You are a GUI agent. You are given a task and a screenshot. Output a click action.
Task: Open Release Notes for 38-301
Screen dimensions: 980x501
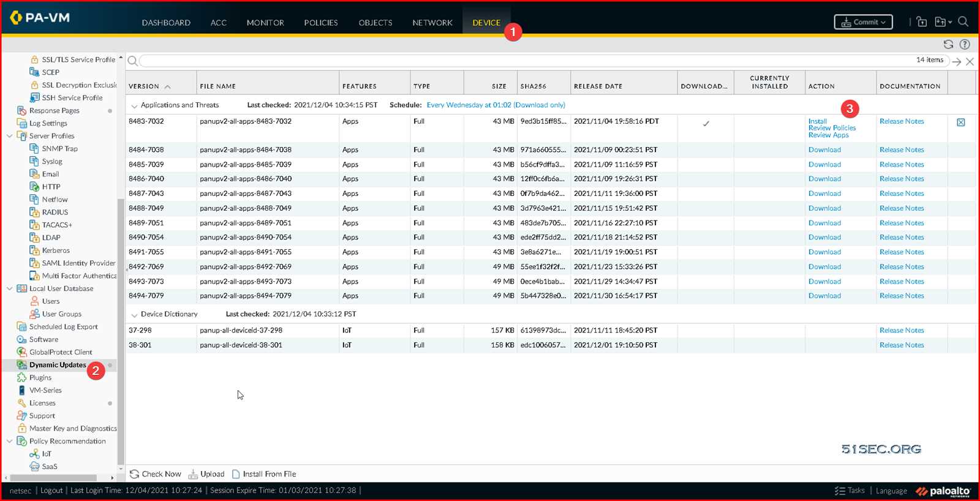pyautogui.click(x=902, y=345)
